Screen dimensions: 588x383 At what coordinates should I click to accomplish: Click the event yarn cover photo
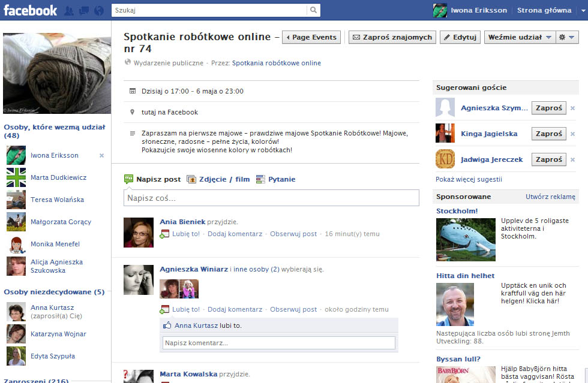[57, 74]
